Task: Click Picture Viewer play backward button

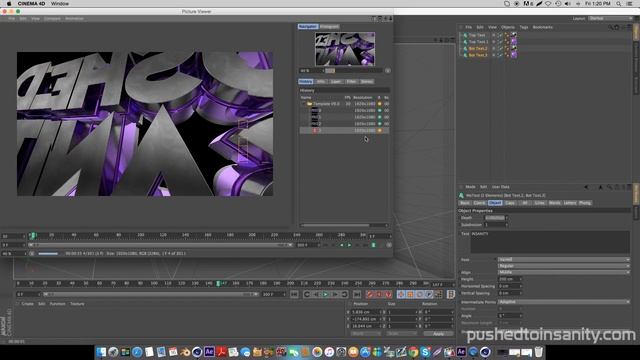Action: [342, 245]
